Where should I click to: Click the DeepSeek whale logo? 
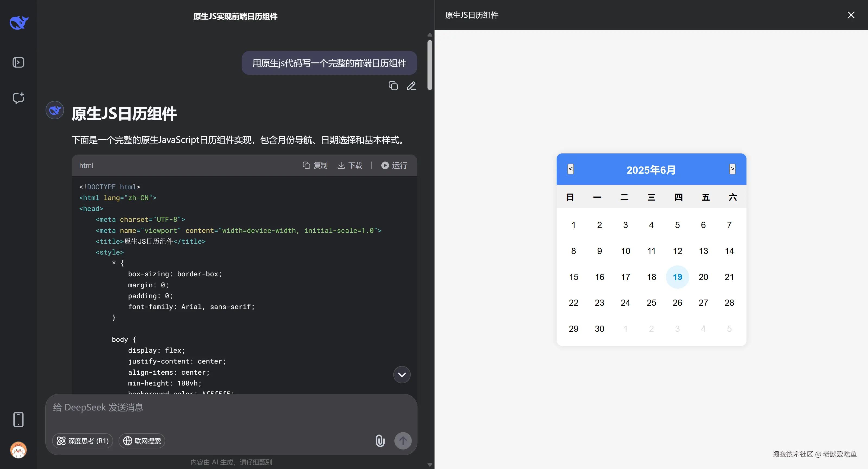tap(19, 23)
